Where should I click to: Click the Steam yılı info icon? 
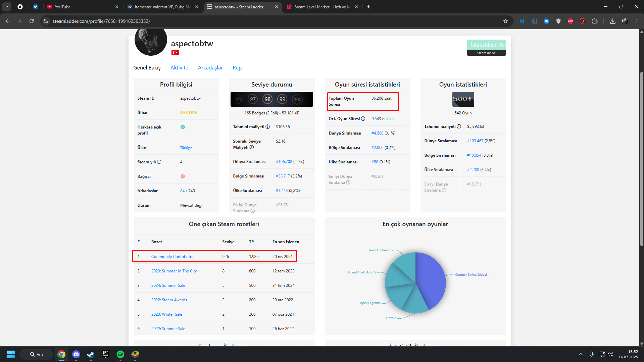(x=159, y=162)
